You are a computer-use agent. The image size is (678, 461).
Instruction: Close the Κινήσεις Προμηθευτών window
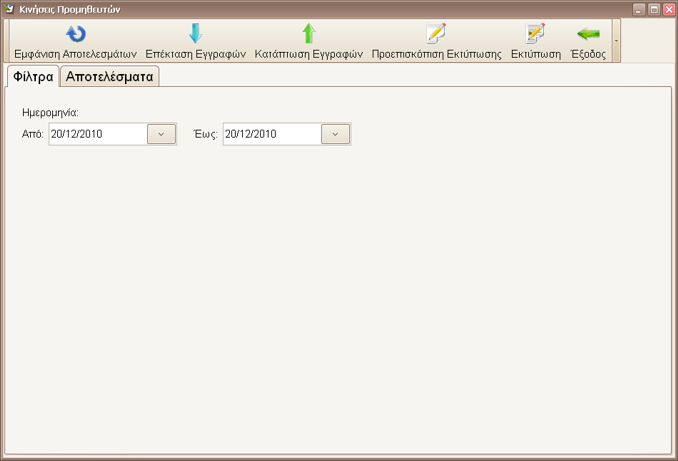[x=669, y=9]
